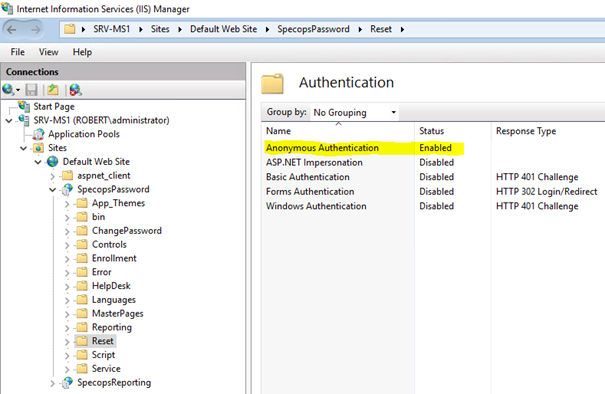Click the Default Web Site globe icon

pyautogui.click(x=52, y=162)
